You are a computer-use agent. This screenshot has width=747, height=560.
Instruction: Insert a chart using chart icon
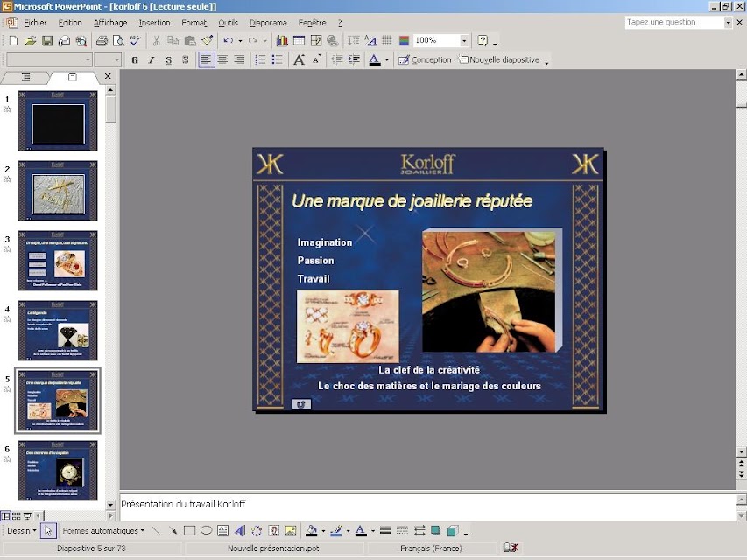[282, 41]
